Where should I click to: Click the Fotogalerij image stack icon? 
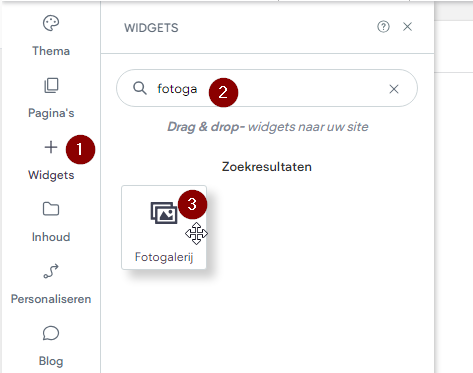click(x=164, y=213)
